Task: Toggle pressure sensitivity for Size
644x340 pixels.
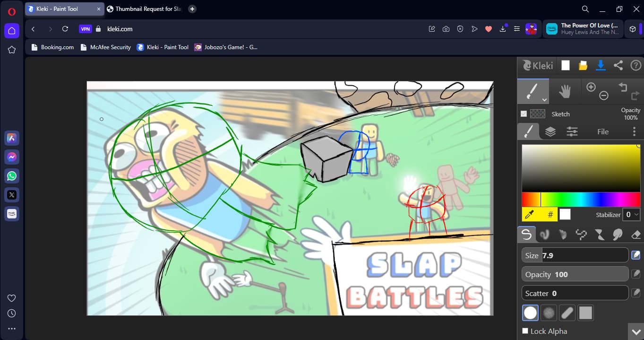Action: pos(636,255)
